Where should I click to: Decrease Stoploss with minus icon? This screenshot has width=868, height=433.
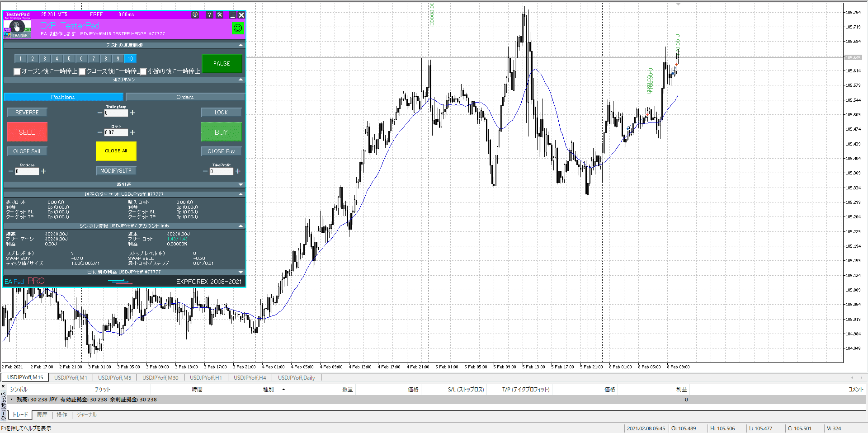coord(11,171)
